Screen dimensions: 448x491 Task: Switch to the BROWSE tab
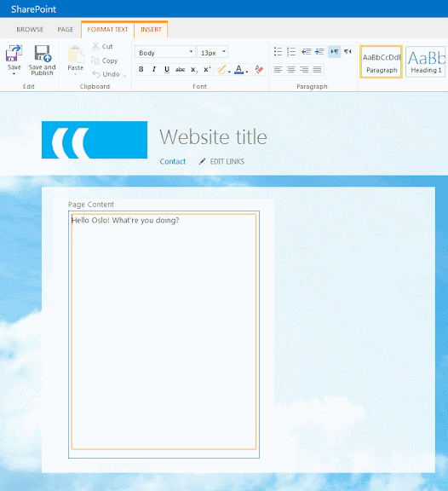tap(30, 30)
